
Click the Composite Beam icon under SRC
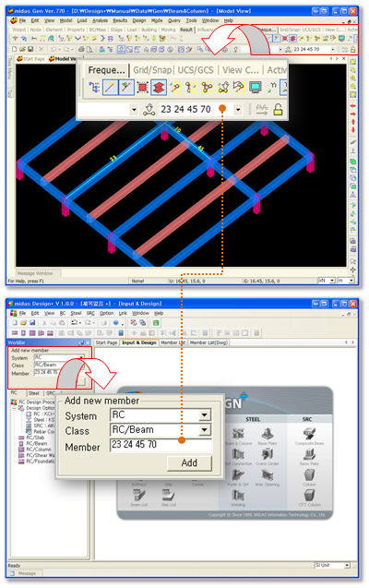[309, 434]
